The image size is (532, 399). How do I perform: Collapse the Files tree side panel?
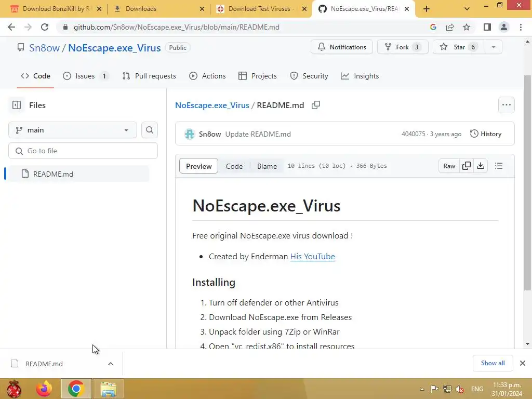pyautogui.click(x=16, y=105)
